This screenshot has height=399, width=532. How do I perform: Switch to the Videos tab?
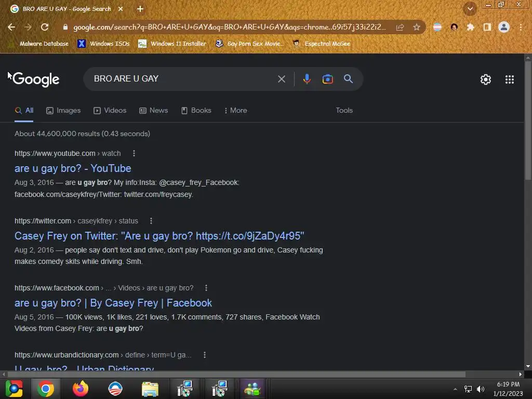pyautogui.click(x=110, y=111)
